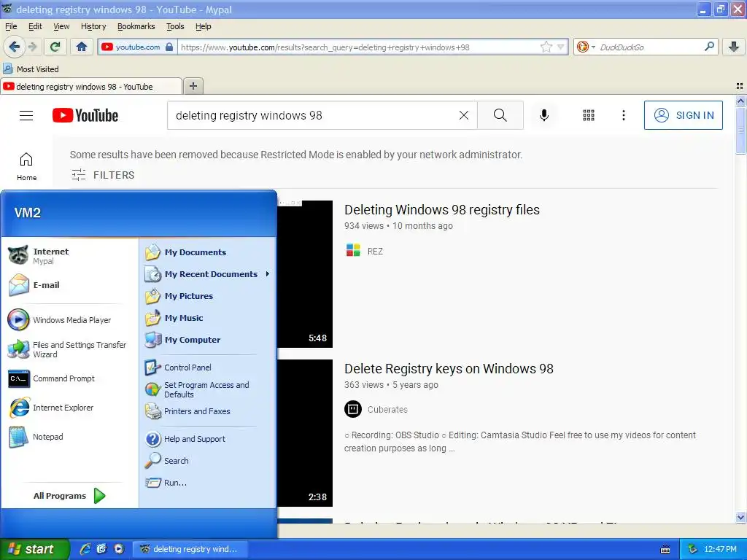The image size is (747, 560).
Task: Click the deleting registry wind... taskbar button
Action: (190, 549)
